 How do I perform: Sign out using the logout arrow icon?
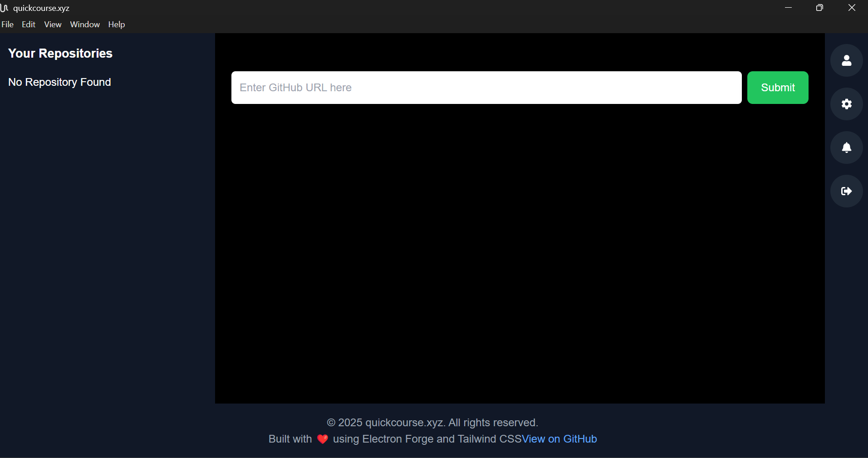(x=846, y=191)
